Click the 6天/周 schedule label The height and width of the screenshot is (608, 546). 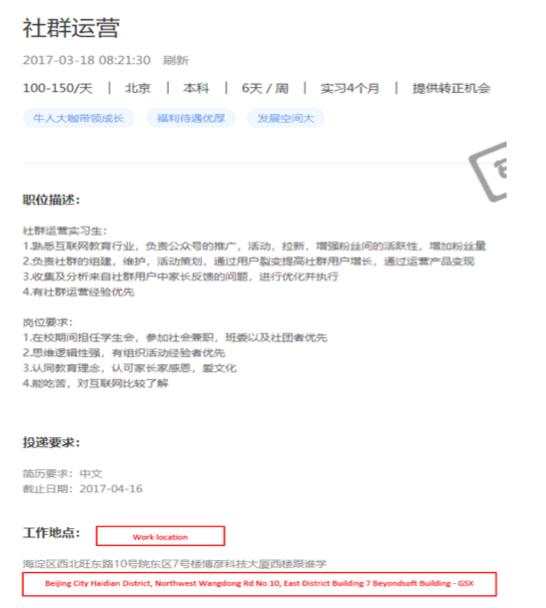(265, 88)
